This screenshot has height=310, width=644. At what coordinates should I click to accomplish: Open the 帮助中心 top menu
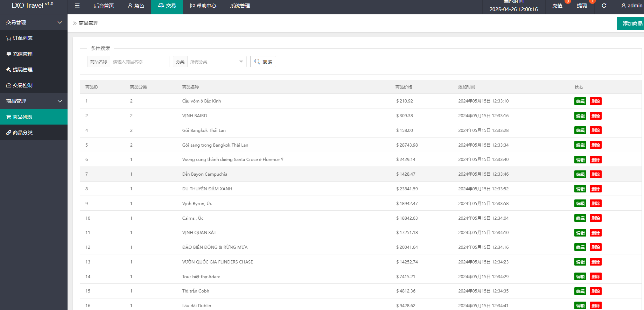point(203,6)
